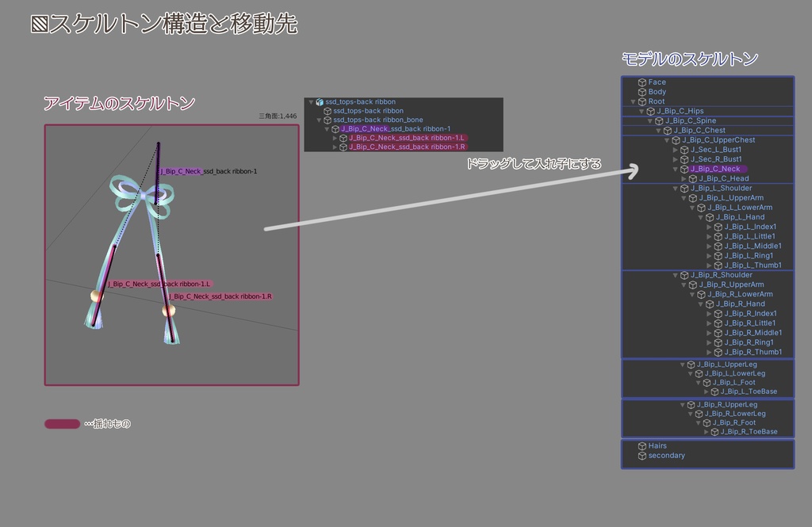The image size is (812, 527).
Task: Collapse the J_Bip_C_Neck_ssd_back ribbon-1 node
Action: coord(327,129)
